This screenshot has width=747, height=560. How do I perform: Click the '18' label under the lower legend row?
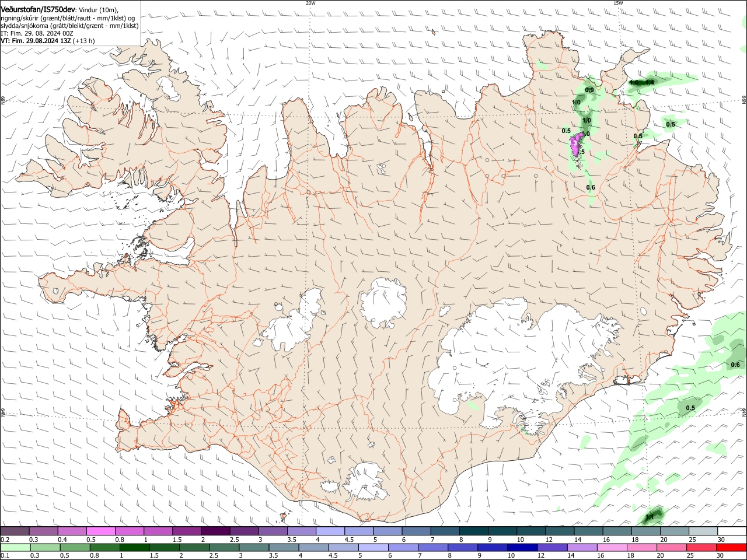pos(630,556)
